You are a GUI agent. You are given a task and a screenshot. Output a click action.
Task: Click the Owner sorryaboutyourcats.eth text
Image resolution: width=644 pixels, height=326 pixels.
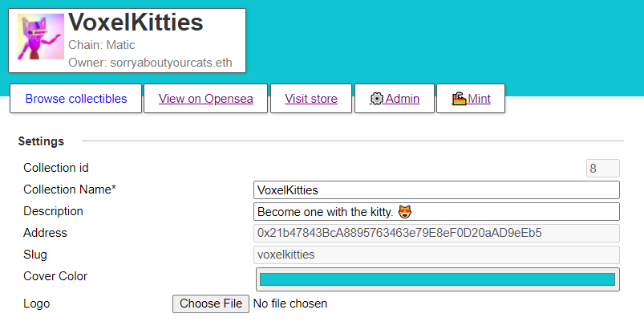coord(150,63)
